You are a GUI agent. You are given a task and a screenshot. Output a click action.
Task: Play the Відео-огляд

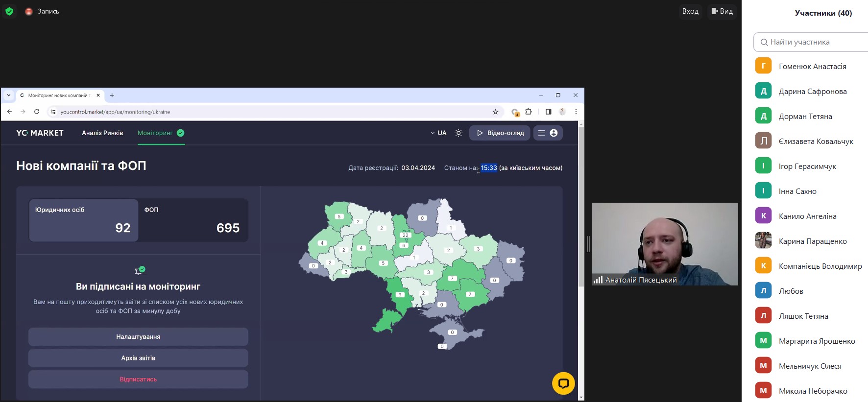tap(500, 133)
